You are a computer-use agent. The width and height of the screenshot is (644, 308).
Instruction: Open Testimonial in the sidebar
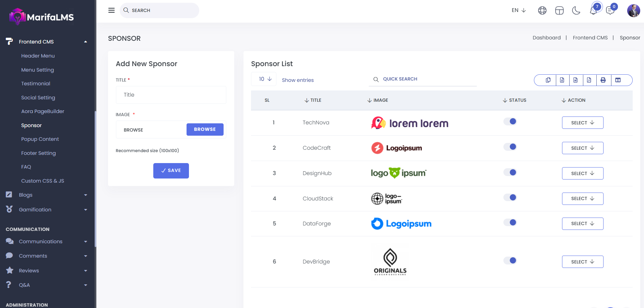pos(36,84)
